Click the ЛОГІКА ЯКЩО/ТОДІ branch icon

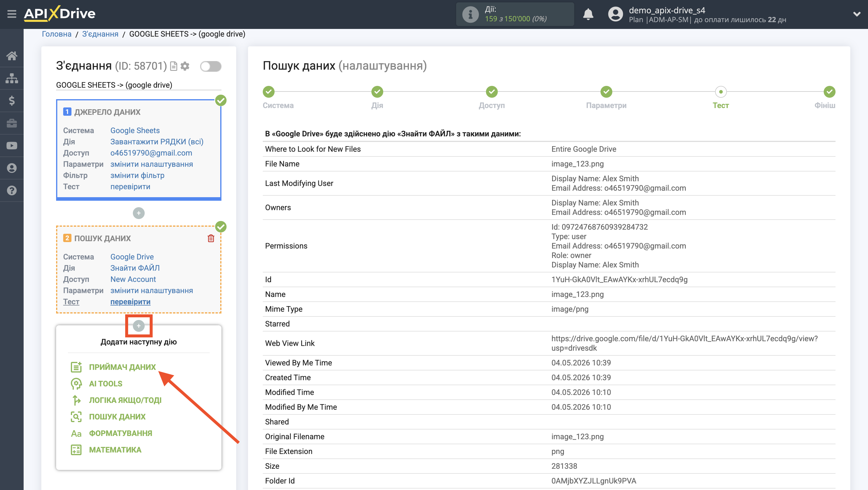pyautogui.click(x=76, y=400)
